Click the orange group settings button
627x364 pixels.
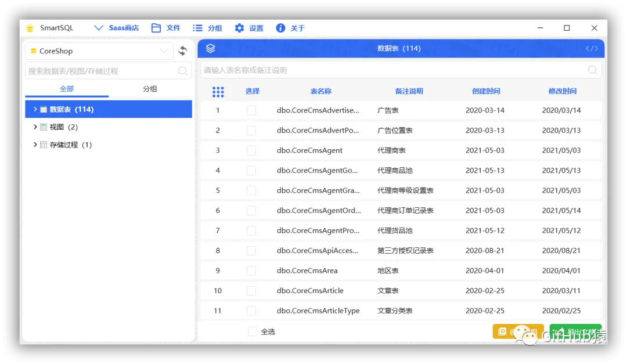click(x=518, y=331)
